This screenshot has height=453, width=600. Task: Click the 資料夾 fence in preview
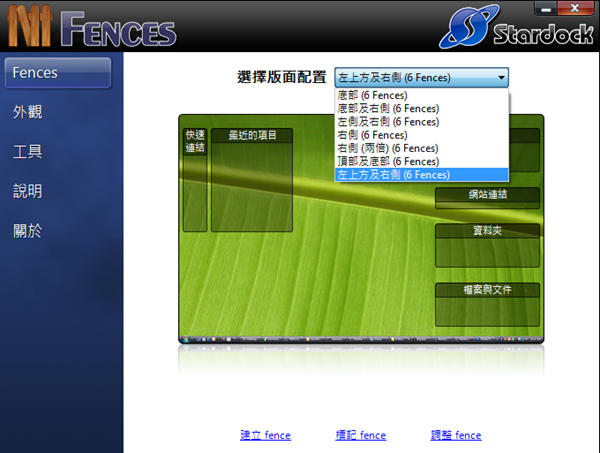point(487,245)
